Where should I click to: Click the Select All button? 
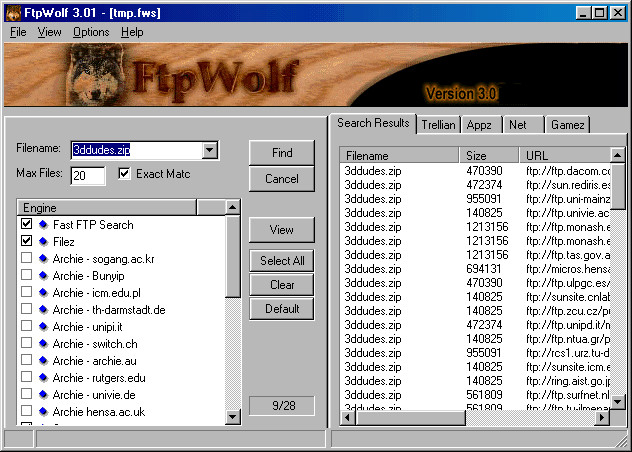282,261
